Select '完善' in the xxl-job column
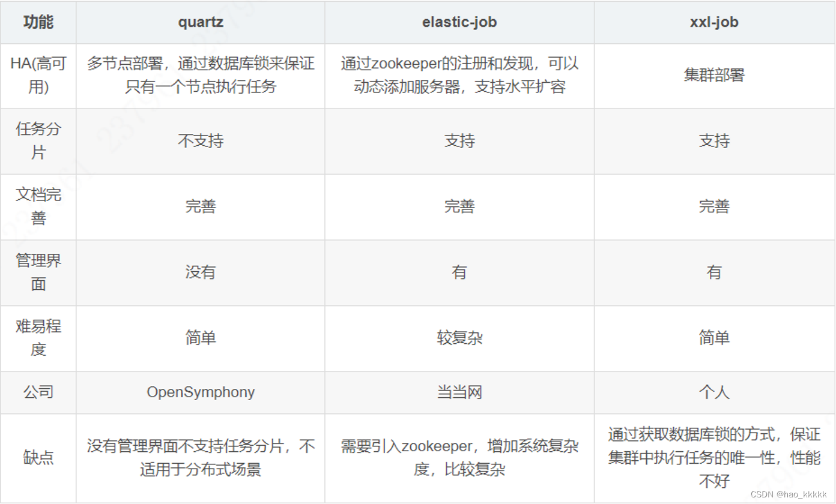Image resolution: width=836 pixels, height=504 pixels. point(714,206)
